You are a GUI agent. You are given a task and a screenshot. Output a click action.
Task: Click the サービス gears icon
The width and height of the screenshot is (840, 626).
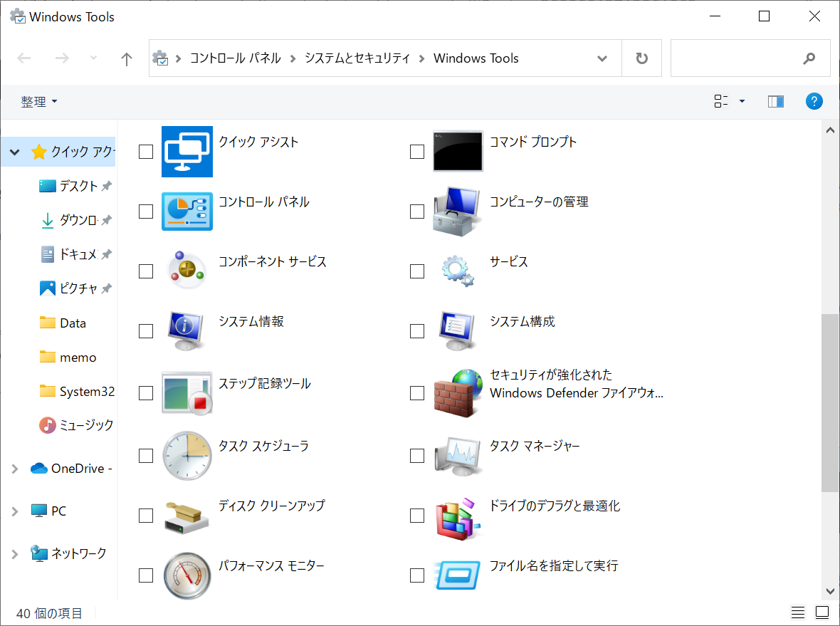click(458, 271)
